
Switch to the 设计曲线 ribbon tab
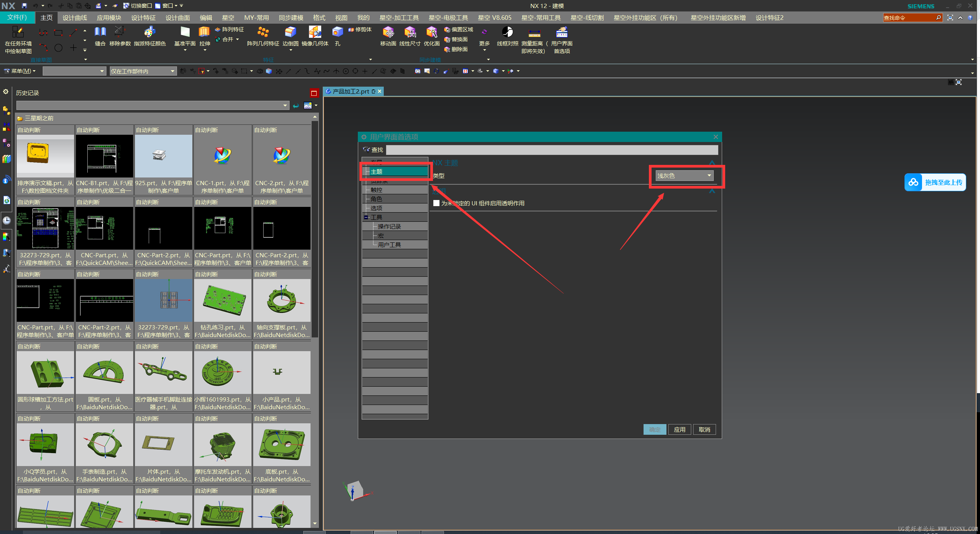(x=75, y=18)
